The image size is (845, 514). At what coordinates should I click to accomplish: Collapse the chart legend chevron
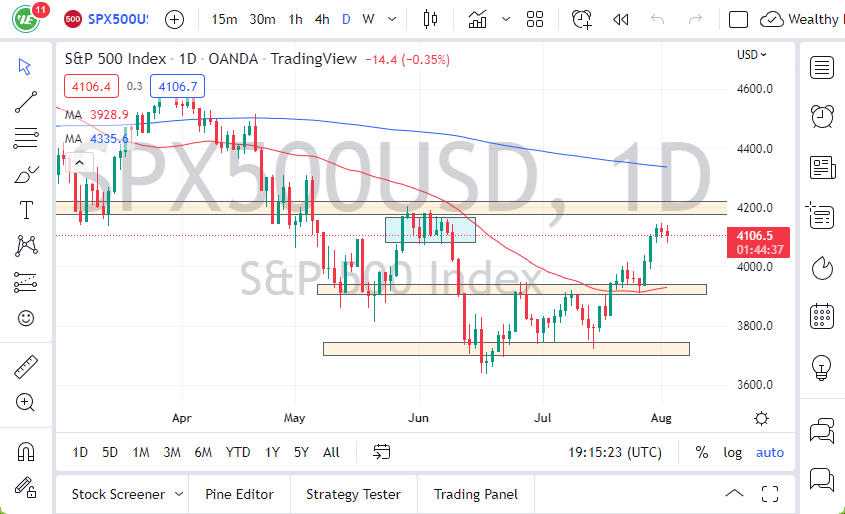point(76,161)
